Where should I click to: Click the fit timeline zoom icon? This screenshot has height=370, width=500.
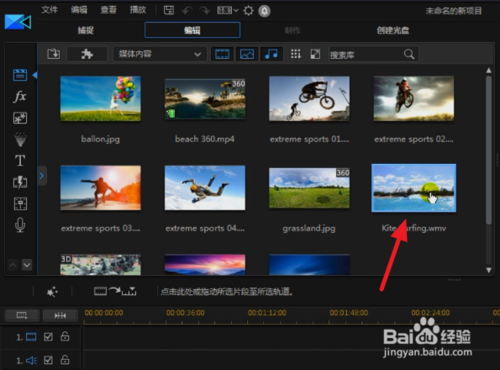point(60,315)
